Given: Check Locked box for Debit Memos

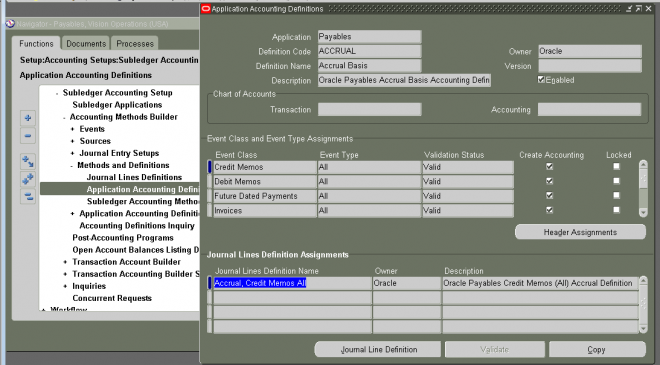Looking at the screenshot, I should [617, 181].
